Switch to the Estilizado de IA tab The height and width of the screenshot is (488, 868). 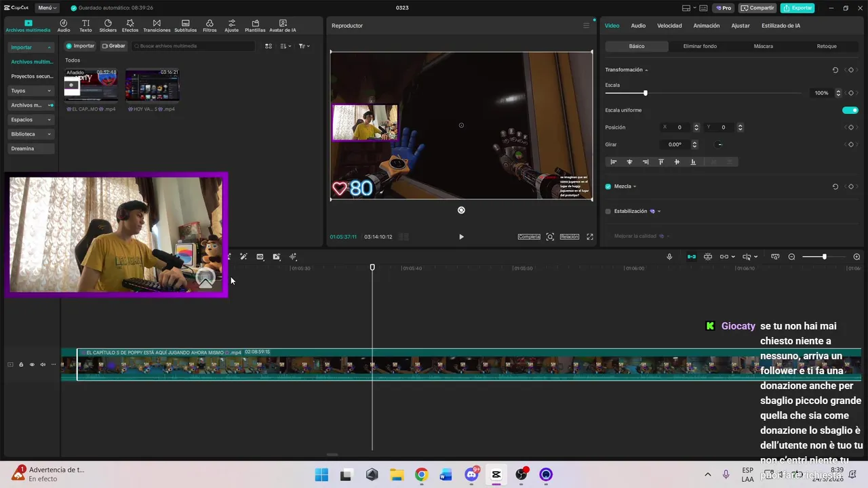pyautogui.click(x=781, y=26)
